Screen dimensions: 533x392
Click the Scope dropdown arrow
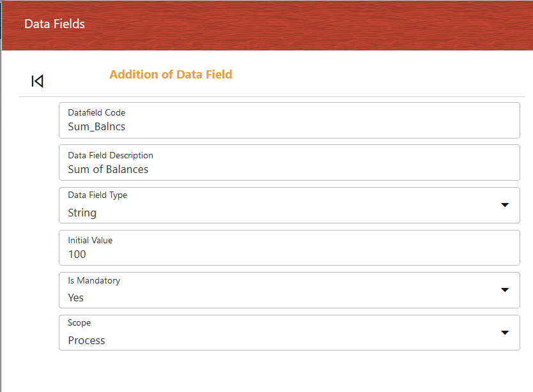click(x=505, y=333)
